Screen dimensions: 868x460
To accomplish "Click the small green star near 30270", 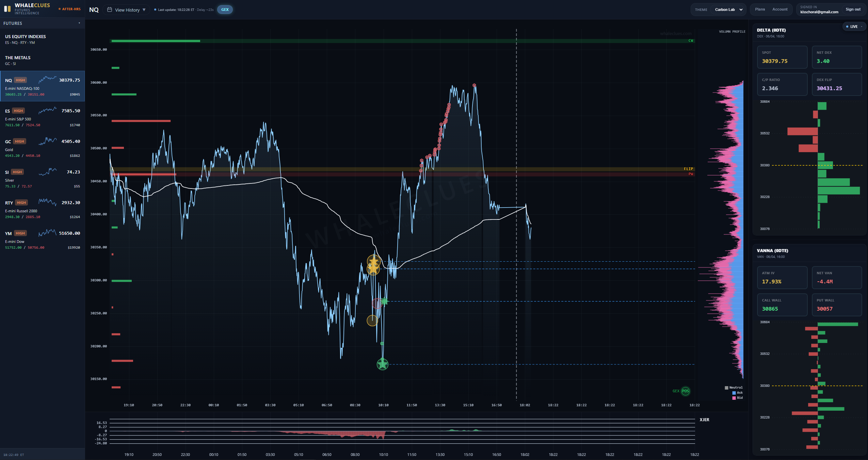I will point(385,301).
